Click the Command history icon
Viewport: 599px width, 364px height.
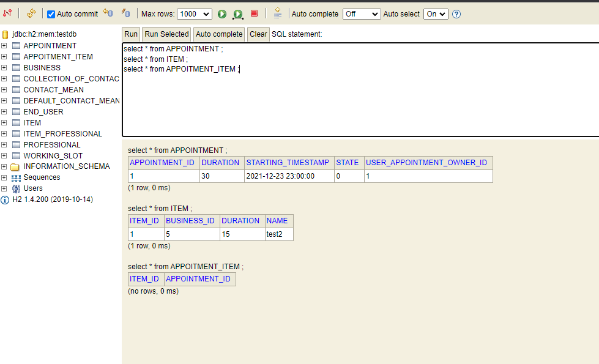[x=278, y=13]
